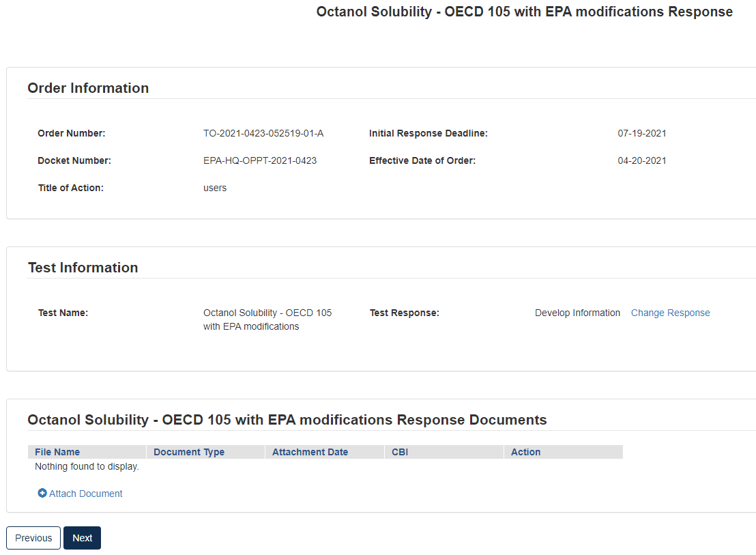Click the Action column header
This screenshot has width=756, height=555.
525,452
